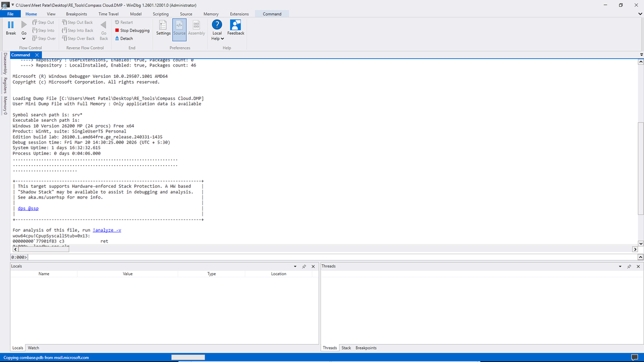Click the Restart button

(x=124, y=23)
